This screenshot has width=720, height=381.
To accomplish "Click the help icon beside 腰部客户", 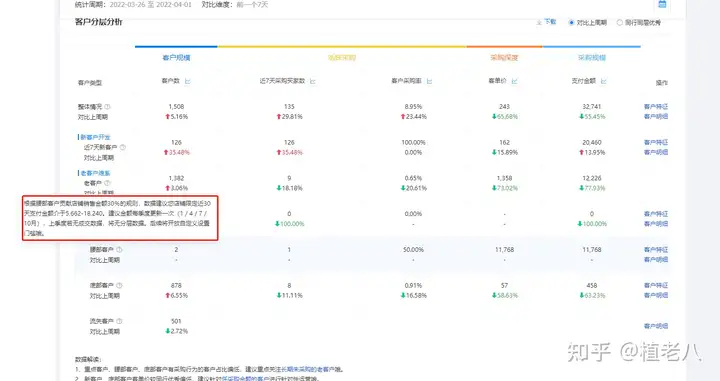I will [x=119, y=250].
